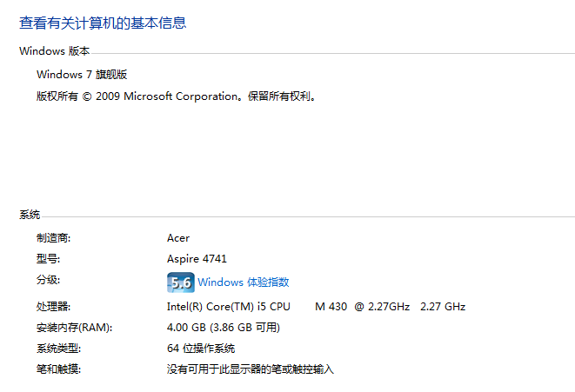Click the Windows 版本 section header
The height and width of the screenshot is (392, 575).
[54, 51]
